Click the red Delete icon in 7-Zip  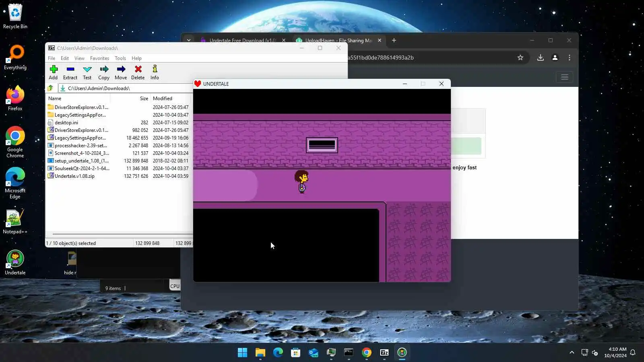138,72
